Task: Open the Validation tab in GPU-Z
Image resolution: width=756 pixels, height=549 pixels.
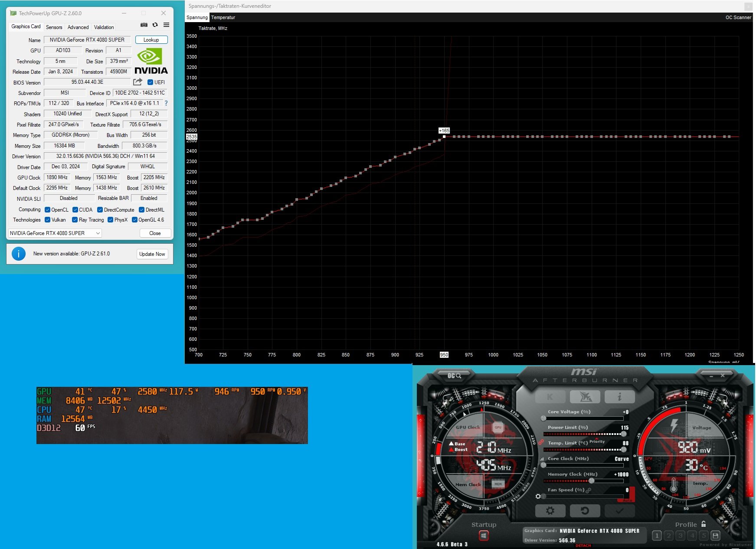Action: pos(104,27)
